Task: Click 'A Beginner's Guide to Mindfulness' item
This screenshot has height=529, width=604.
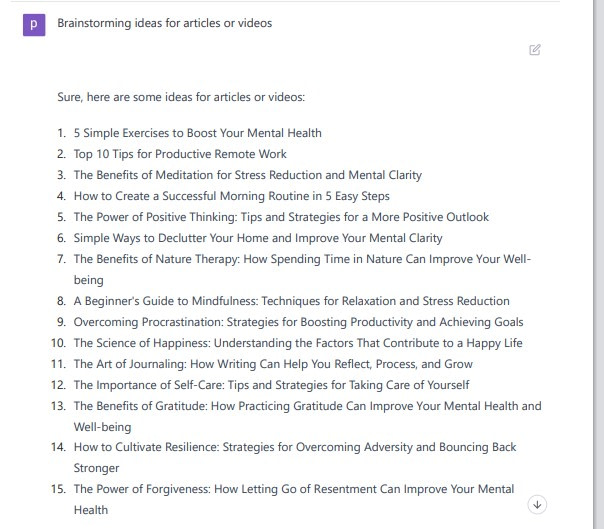Action: (292, 301)
